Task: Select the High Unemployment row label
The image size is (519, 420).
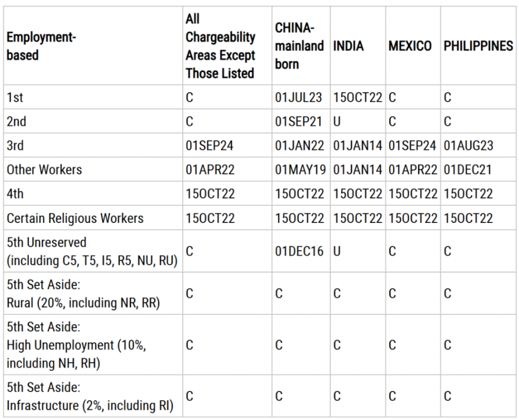Action: pyautogui.click(x=76, y=345)
